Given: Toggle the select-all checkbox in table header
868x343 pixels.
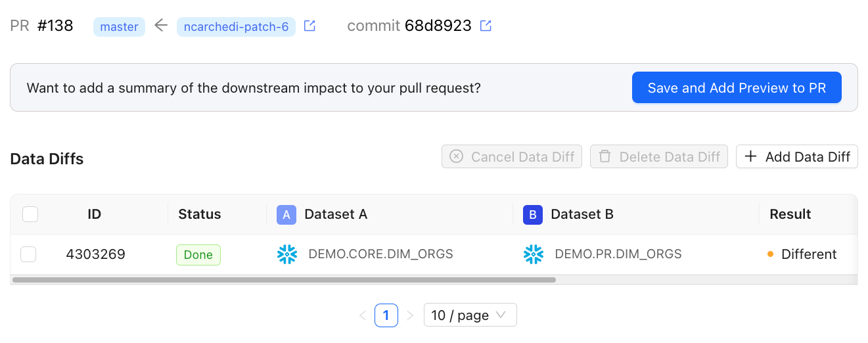Looking at the screenshot, I should (x=30, y=214).
